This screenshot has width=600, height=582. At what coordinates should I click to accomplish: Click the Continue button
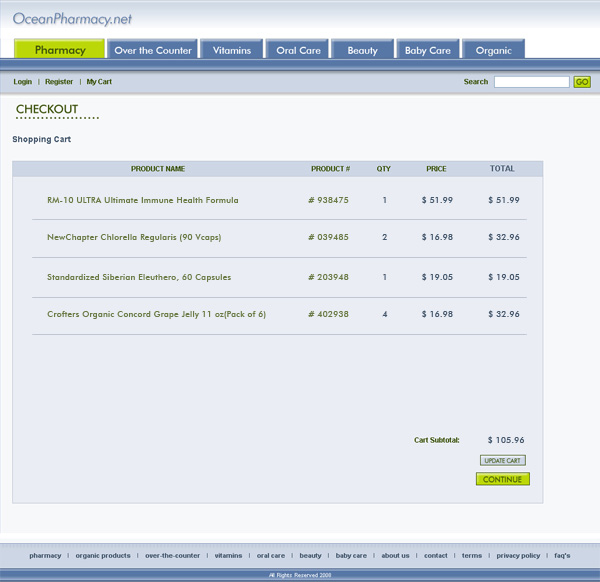[502, 480]
